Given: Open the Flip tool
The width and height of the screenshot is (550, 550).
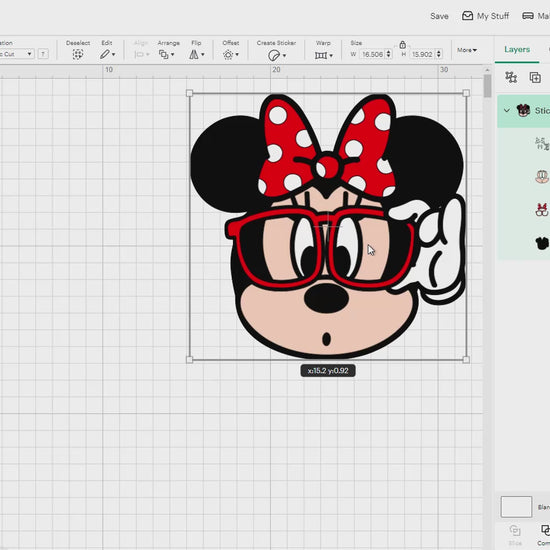Looking at the screenshot, I should click(x=194, y=54).
